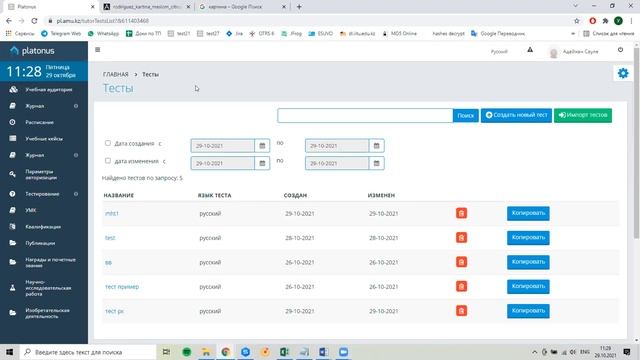This screenshot has height=360, width=640.
Task: Click the creation date start field
Action: (222, 146)
